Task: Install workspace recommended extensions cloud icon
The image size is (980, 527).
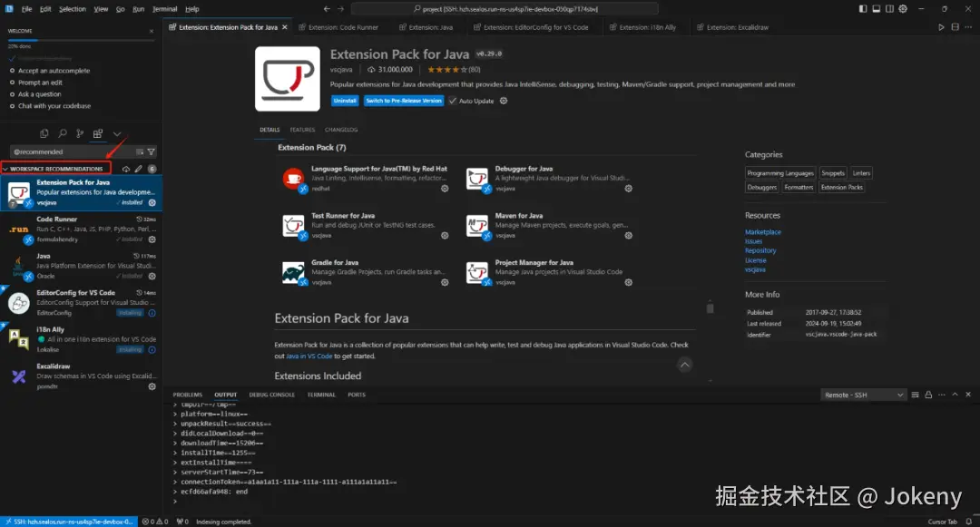Action: (125, 169)
